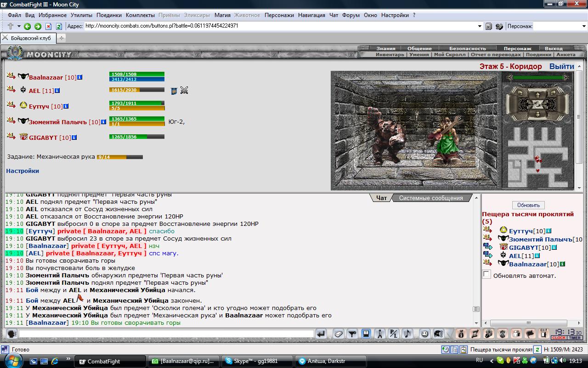Click the eraser clear chat icon
Viewport: 588px width, 368px height.
[339, 334]
